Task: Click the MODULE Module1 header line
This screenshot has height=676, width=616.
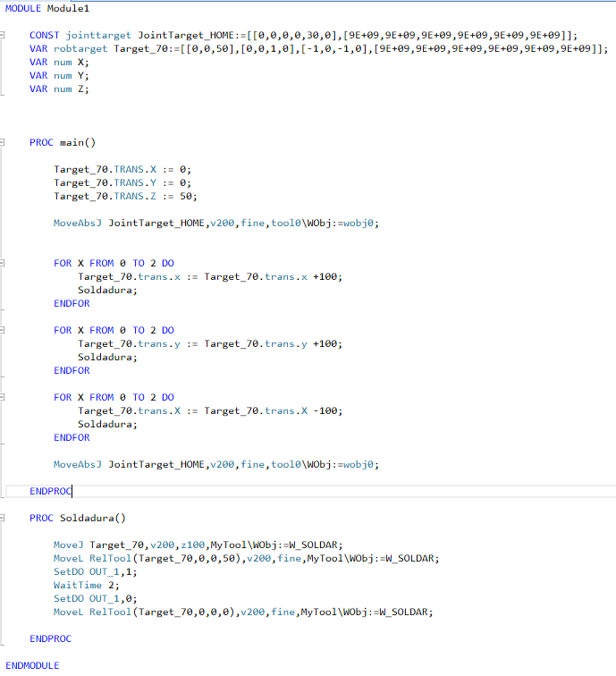Action: point(47,8)
